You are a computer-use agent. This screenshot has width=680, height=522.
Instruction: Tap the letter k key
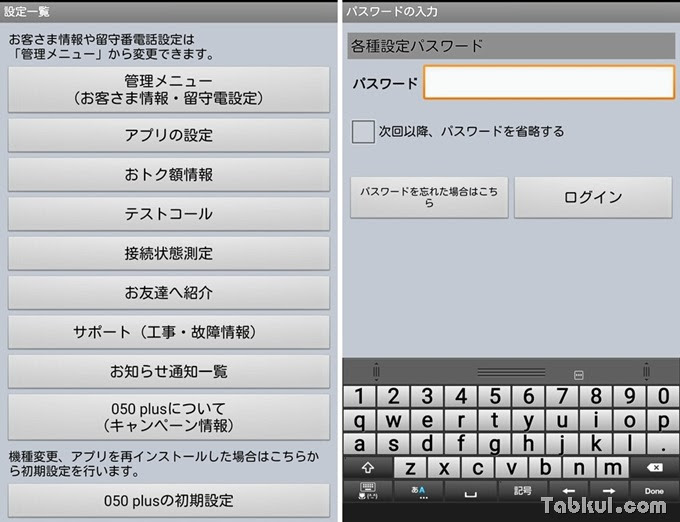point(596,444)
